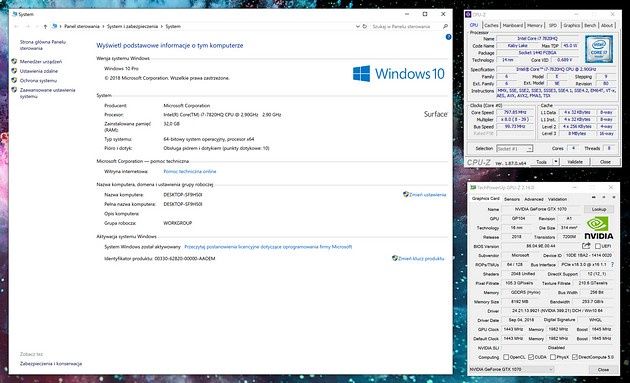The height and width of the screenshot is (383, 630).
Task: Click the Lookup button in GPU-Z
Action: 599,209
